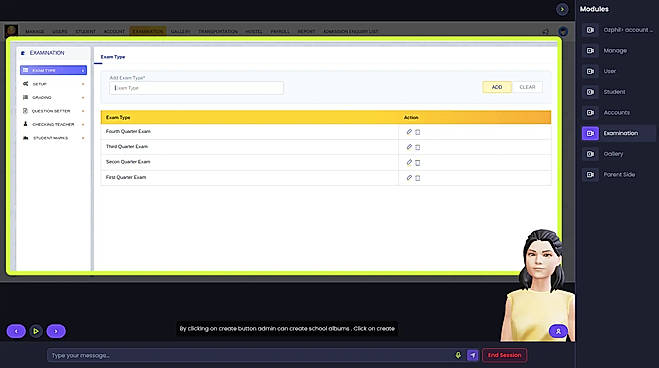Open the Examination menu in top bar
Image resolution: width=659 pixels, height=368 pixels.
(x=148, y=32)
